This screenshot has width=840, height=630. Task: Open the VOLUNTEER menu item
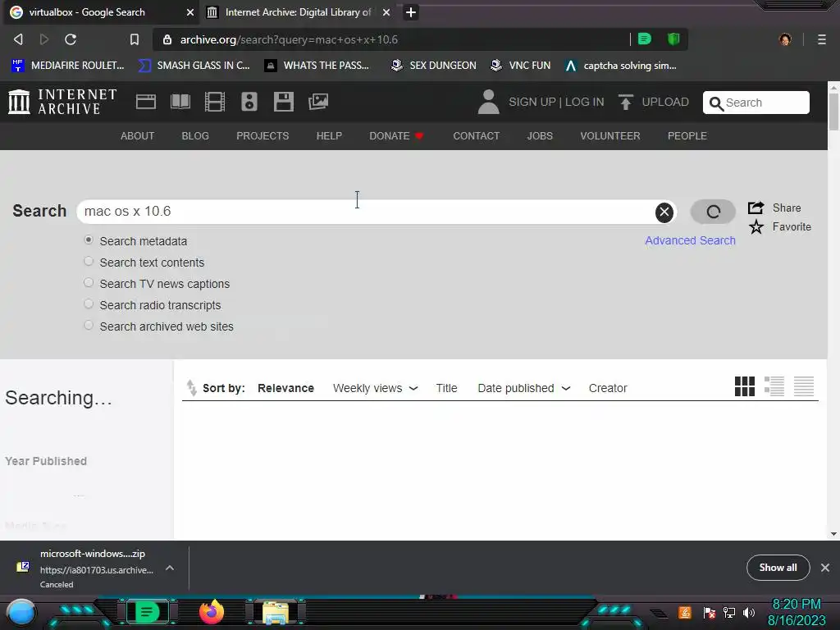tap(610, 136)
